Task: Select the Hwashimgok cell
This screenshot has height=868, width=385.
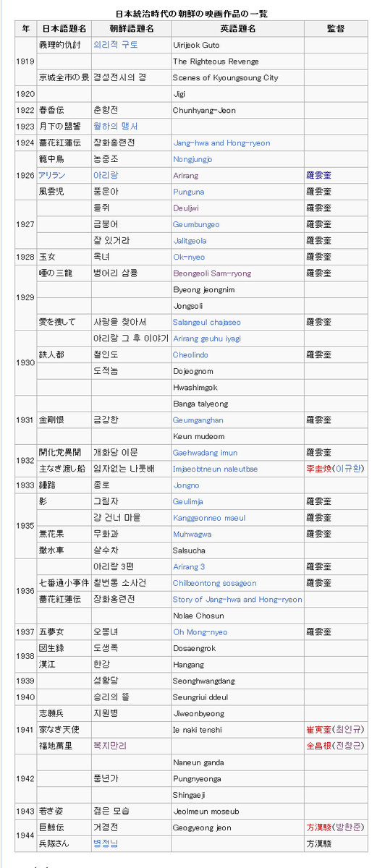Action: 237,388
